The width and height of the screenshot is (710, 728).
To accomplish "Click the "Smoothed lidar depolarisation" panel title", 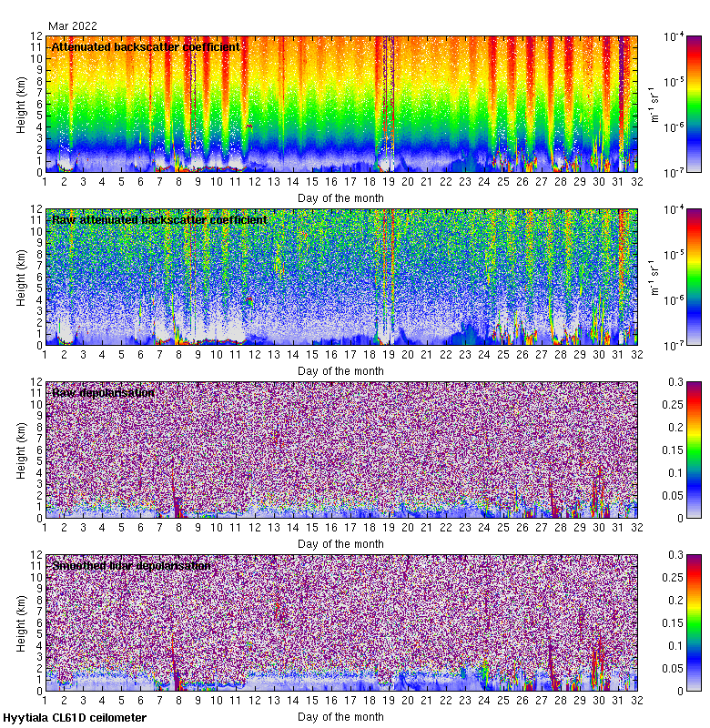I will (x=131, y=565).
